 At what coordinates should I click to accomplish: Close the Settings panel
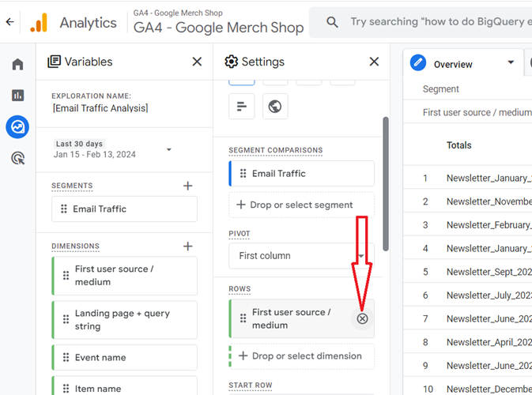(x=375, y=62)
